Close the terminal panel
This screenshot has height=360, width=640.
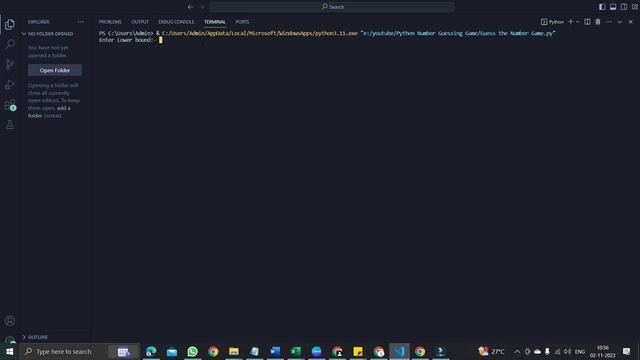point(631,22)
